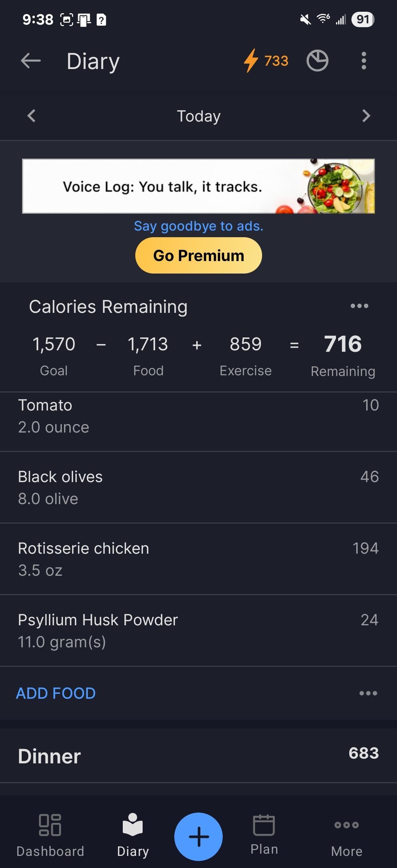Tap ADD FOOD under the meal

(x=56, y=693)
